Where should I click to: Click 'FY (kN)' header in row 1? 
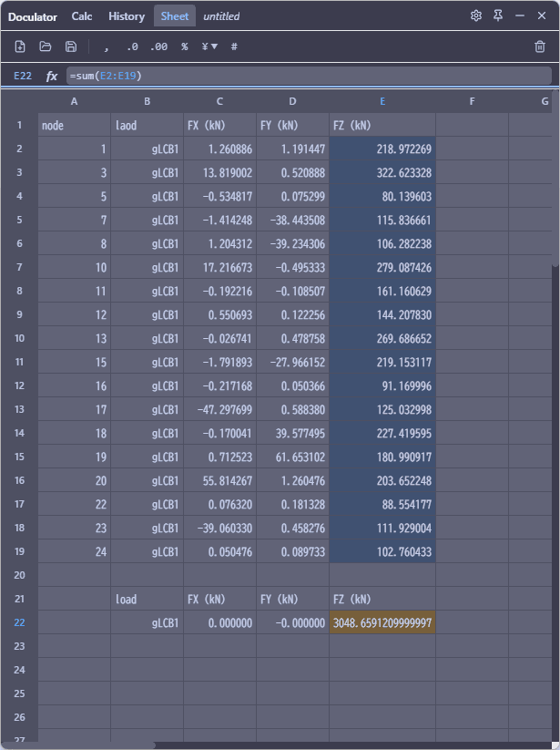coord(292,126)
